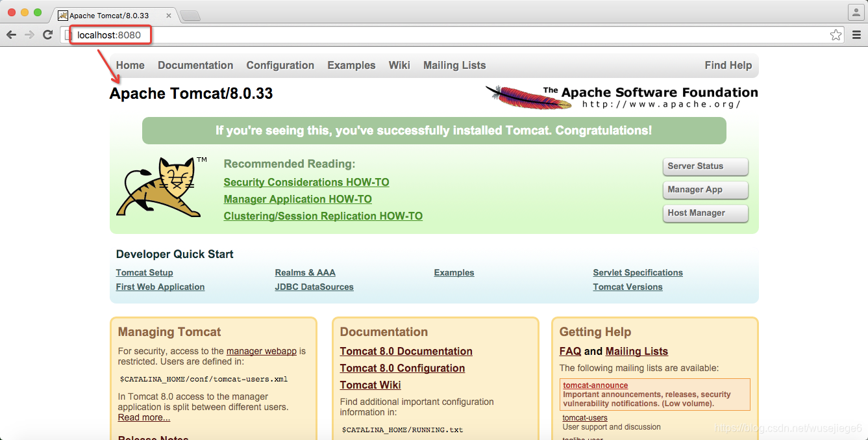Open the Tomcat Wiki link
Viewport: 868px width, 440px height.
[370, 385]
